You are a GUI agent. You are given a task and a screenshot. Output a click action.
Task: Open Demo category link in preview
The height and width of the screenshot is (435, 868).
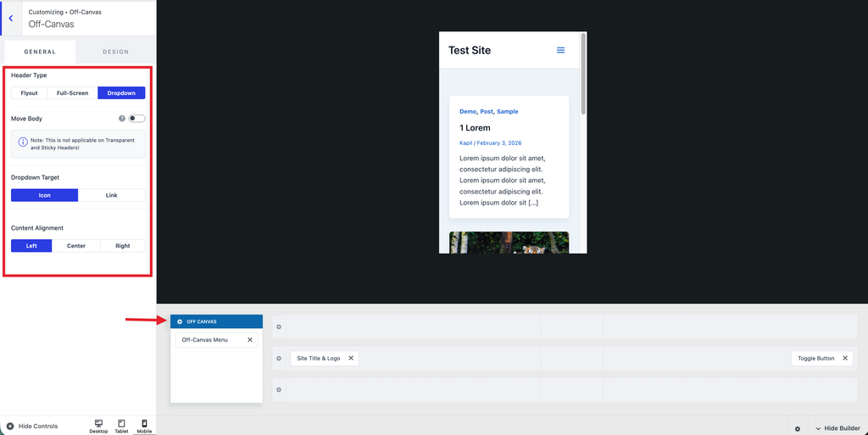point(467,111)
